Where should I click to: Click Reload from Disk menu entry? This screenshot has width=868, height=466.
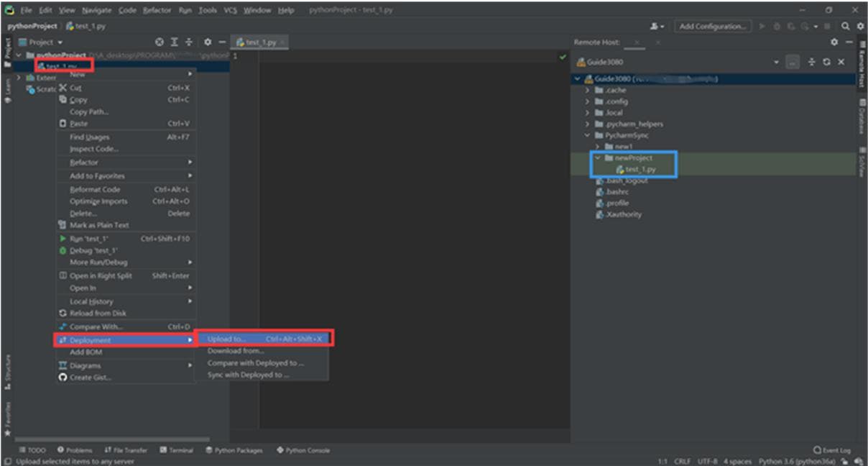[98, 314]
